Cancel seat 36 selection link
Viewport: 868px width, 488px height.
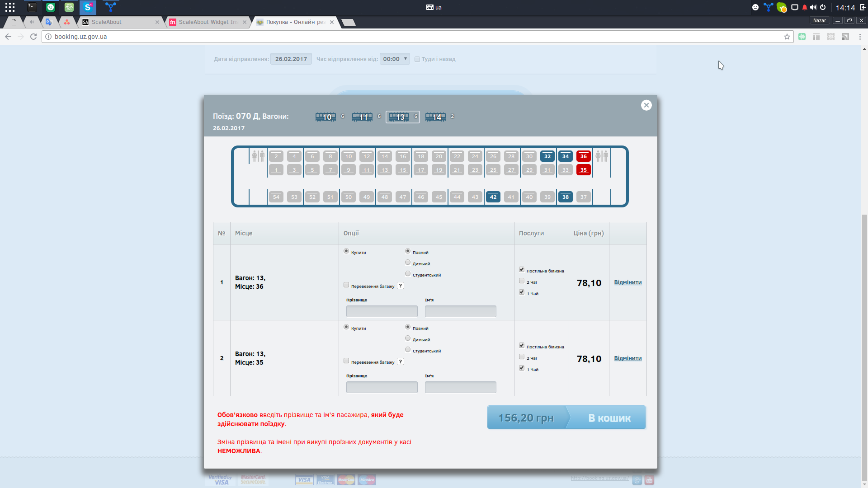628,282
